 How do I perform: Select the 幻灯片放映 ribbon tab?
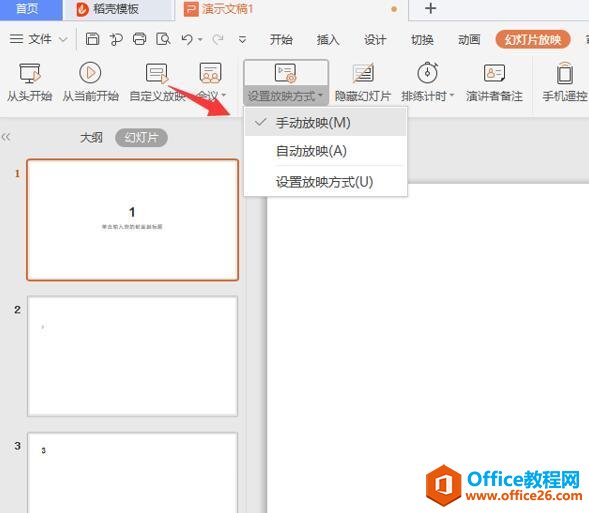coord(533,39)
